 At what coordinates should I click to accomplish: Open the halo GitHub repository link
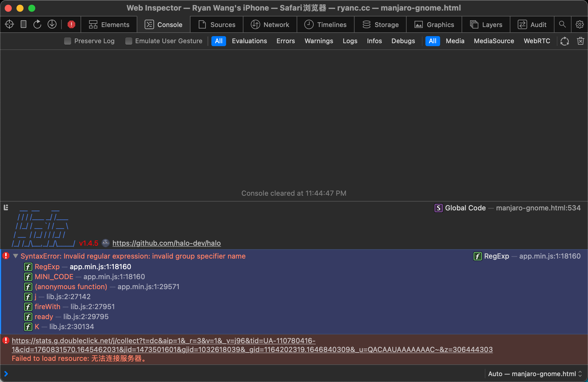167,243
